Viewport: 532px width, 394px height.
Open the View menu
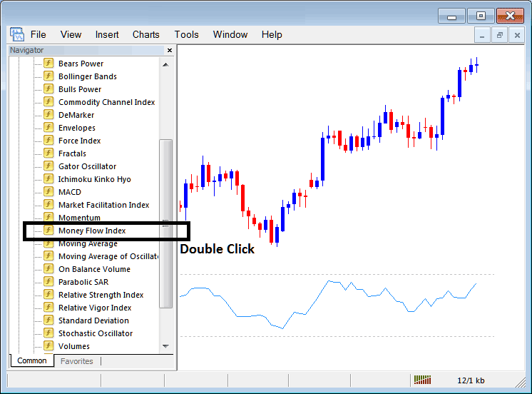pyautogui.click(x=71, y=35)
